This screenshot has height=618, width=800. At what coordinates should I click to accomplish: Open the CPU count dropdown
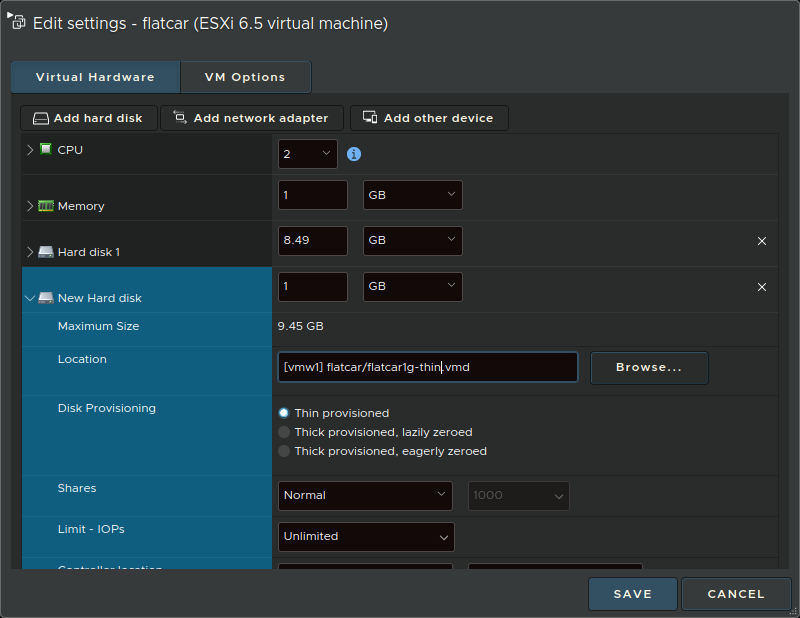pos(308,154)
